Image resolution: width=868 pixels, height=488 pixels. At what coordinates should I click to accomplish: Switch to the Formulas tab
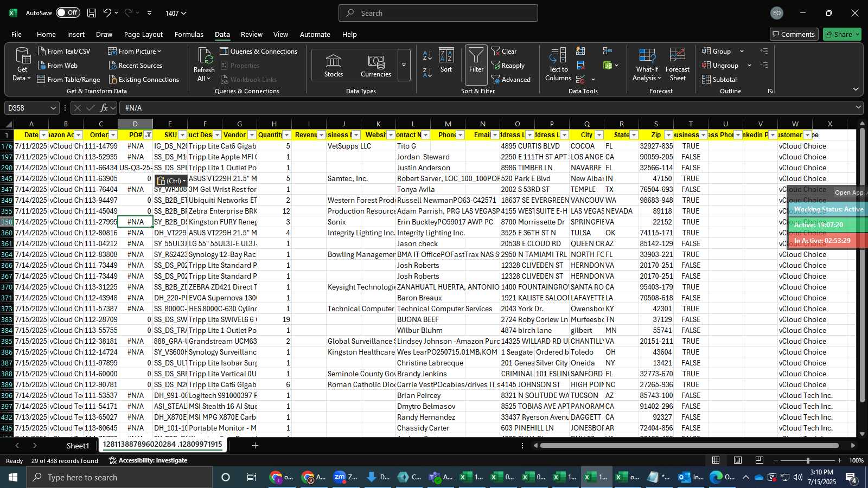(189, 34)
